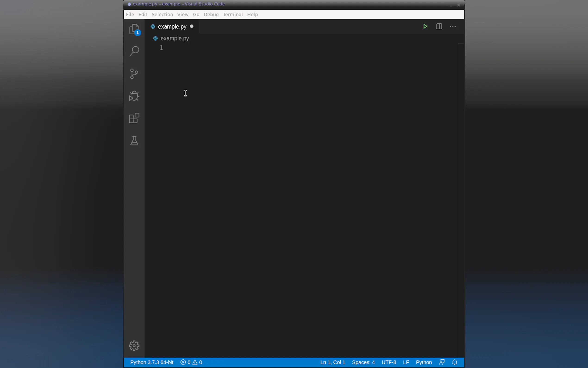Open the Extensions view

[x=134, y=118]
